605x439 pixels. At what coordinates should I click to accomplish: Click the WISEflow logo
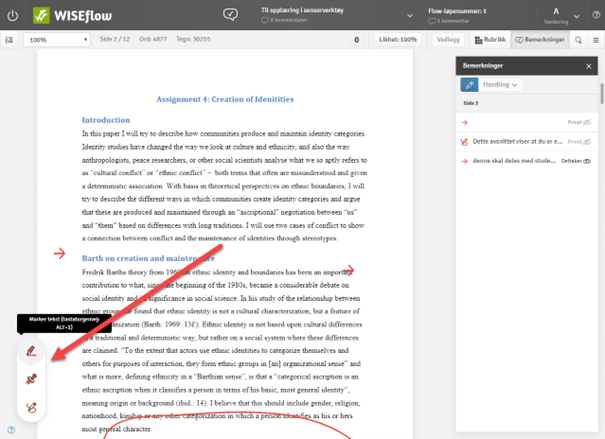[x=73, y=15]
